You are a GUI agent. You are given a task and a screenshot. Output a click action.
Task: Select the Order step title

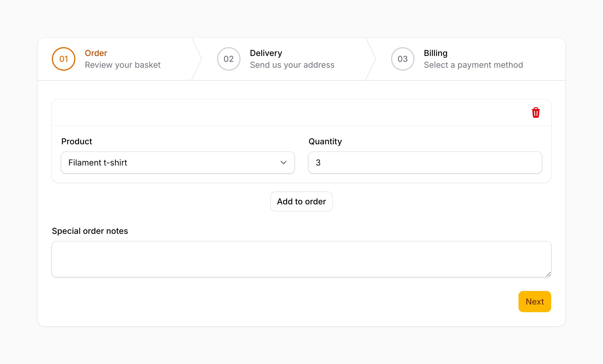[x=96, y=53]
